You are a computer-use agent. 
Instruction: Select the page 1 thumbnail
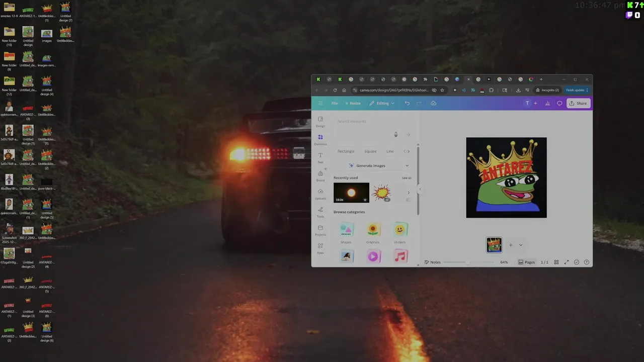[494, 245]
